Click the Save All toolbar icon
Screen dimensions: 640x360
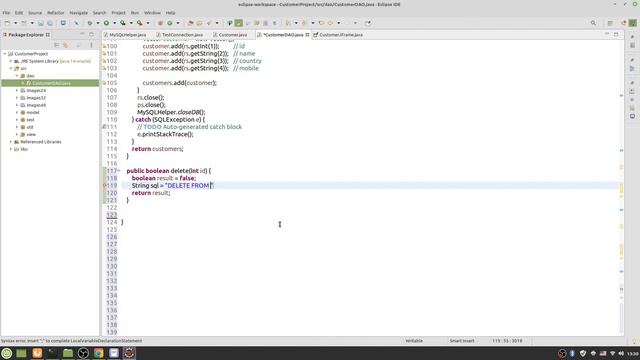pyautogui.click(x=50, y=23)
